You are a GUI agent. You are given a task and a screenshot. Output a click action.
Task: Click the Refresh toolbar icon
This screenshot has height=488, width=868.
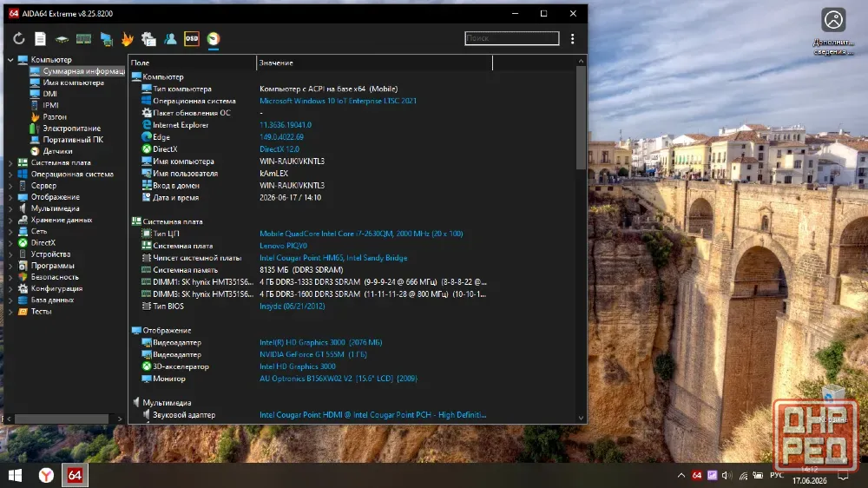point(19,39)
